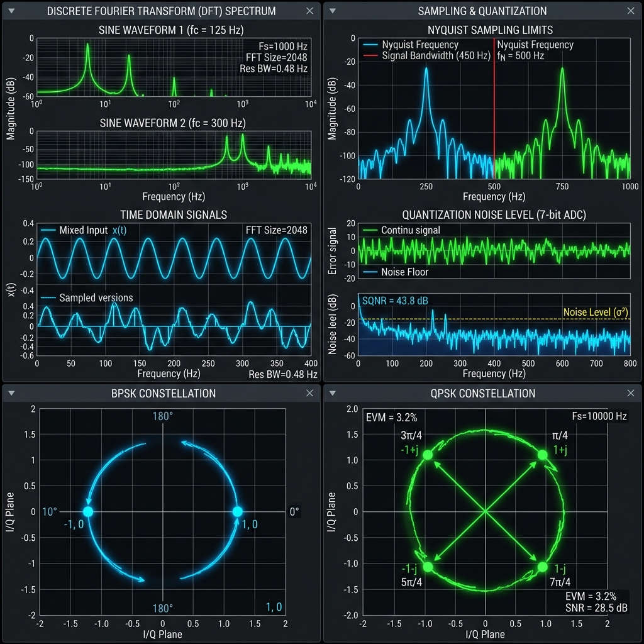Click the fN = 500 Hz label
The height and width of the screenshot is (644, 644).
coord(520,56)
